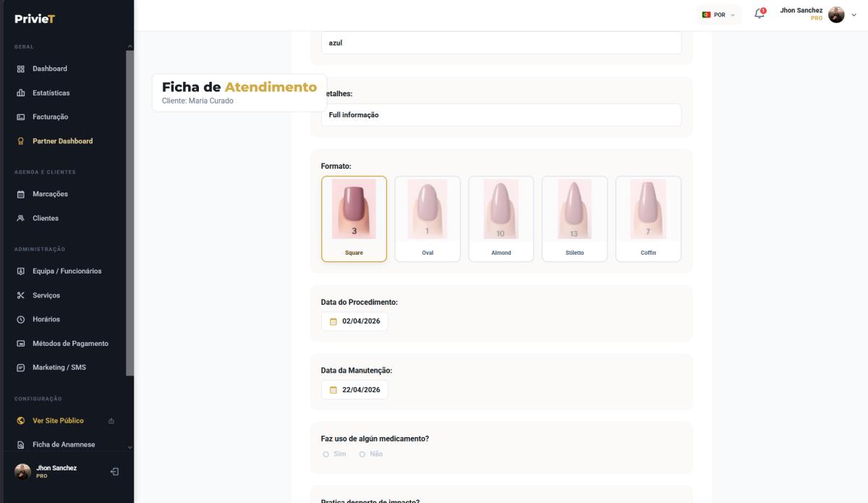Click the logout icon beside Jhon Sanchez
The height and width of the screenshot is (503, 868).
click(x=114, y=472)
